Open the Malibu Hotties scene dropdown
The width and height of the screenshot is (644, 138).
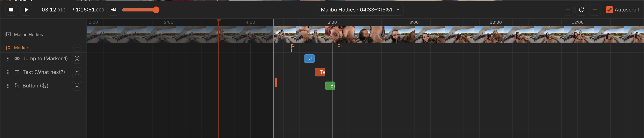point(361,10)
